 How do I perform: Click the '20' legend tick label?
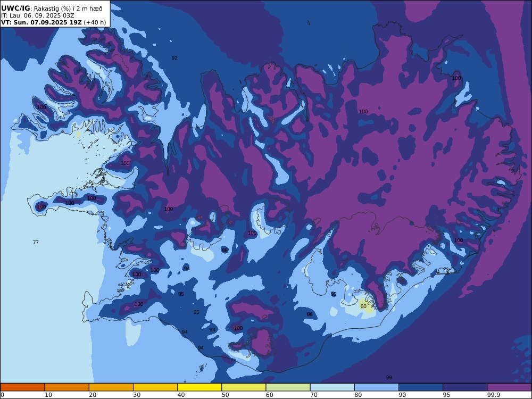tap(93, 395)
